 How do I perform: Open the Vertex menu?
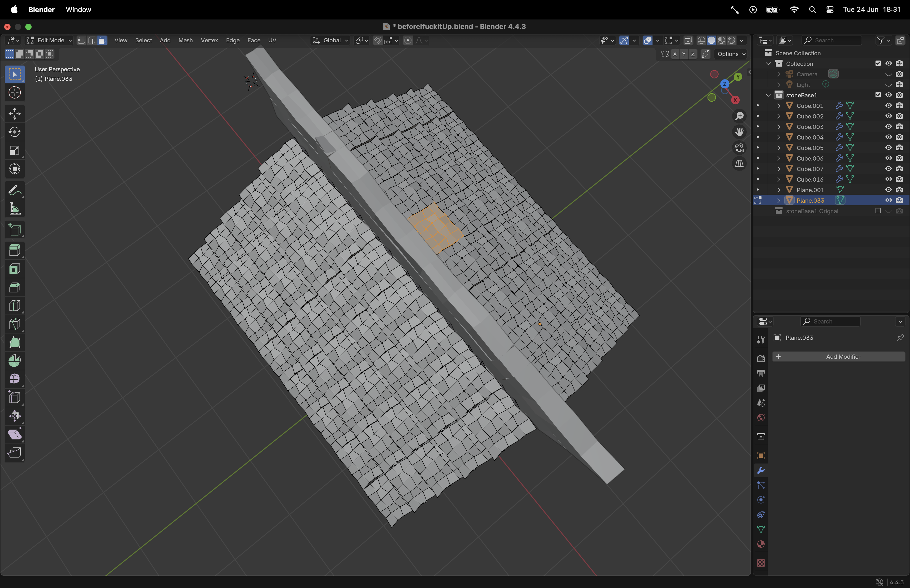pyautogui.click(x=209, y=41)
